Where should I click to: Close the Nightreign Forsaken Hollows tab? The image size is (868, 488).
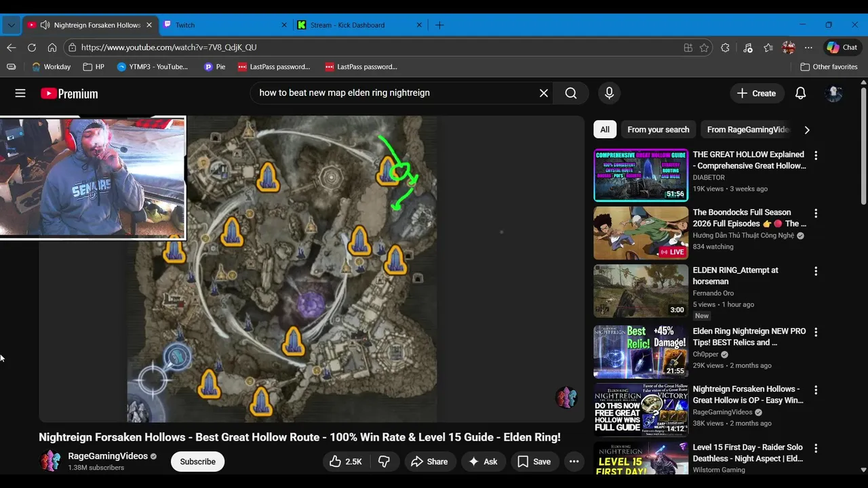149,25
